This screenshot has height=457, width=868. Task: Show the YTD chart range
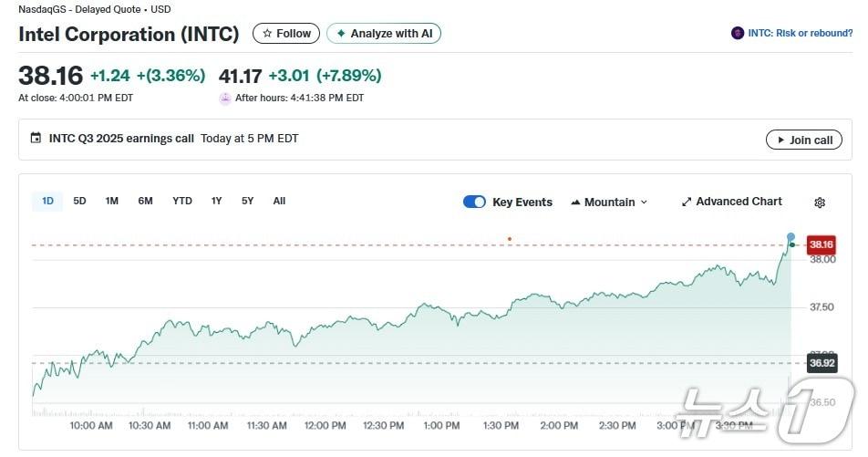[182, 201]
